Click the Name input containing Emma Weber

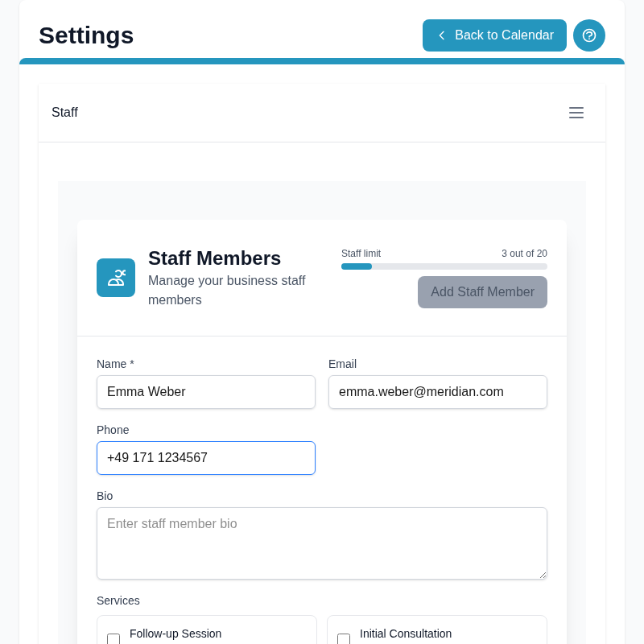[x=206, y=392]
